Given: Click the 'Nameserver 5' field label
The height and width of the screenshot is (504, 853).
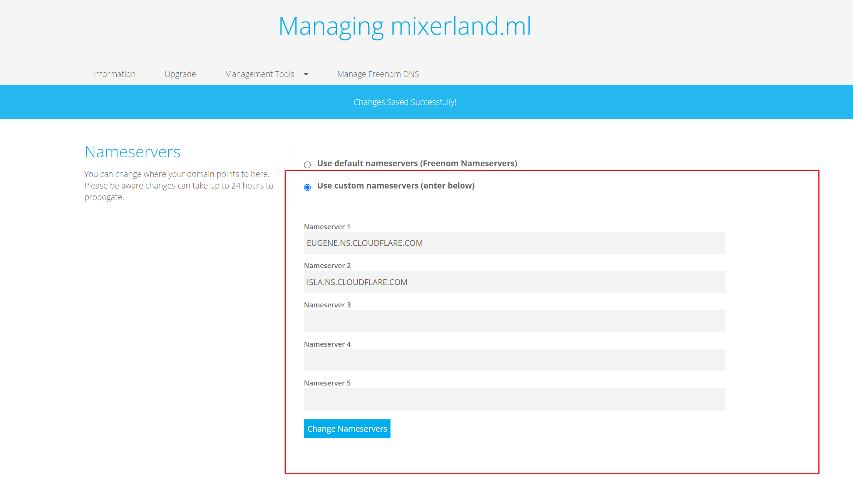Looking at the screenshot, I should (327, 383).
